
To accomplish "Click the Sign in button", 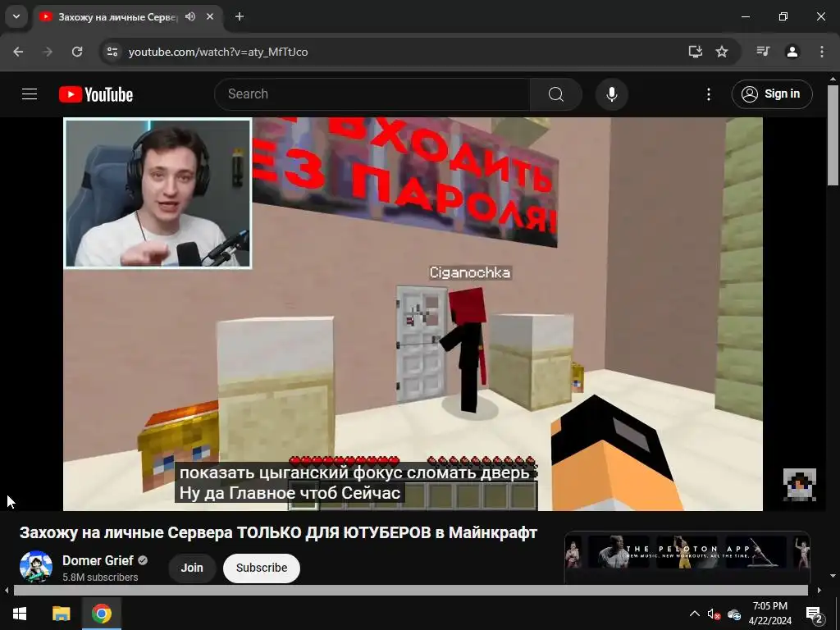I will tap(772, 94).
